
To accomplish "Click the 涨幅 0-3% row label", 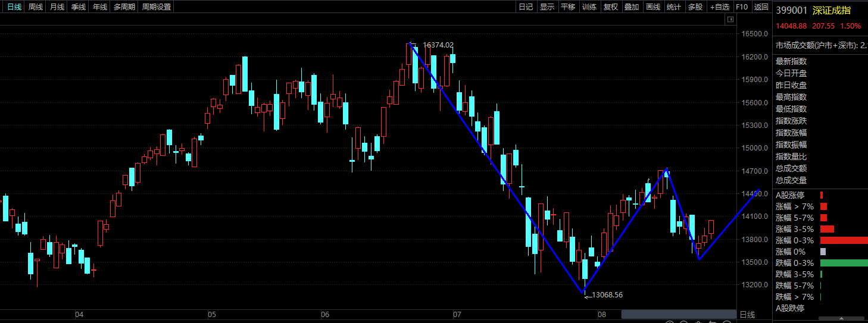I will pos(794,240).
